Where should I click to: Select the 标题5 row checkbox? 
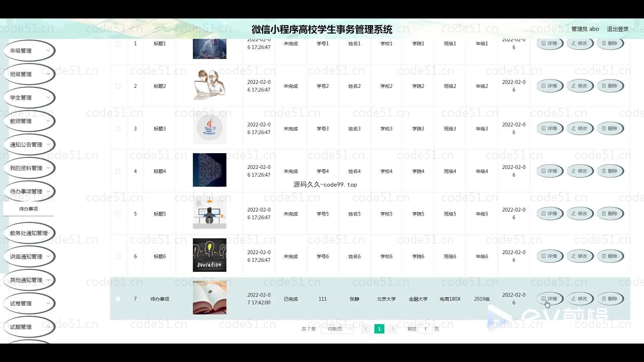coord(118,214)
